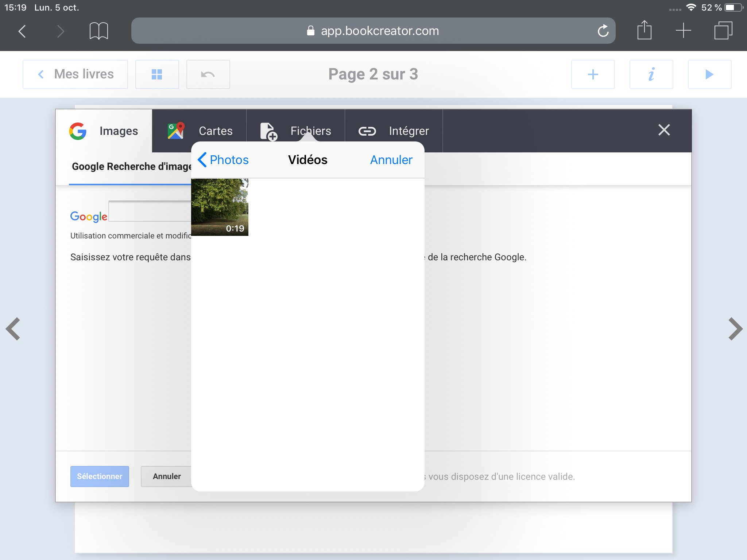Open the Safari share sheet icon

[x=644, y=30]
